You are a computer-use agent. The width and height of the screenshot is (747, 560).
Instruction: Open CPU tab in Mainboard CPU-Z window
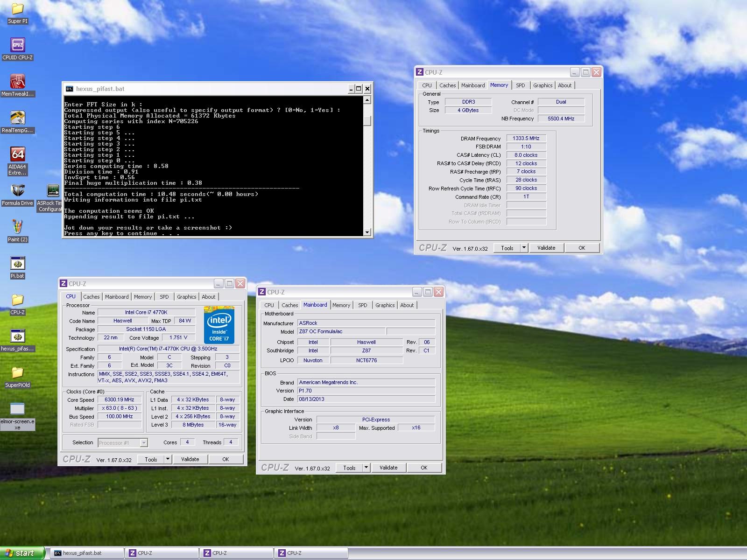(269, 305)
